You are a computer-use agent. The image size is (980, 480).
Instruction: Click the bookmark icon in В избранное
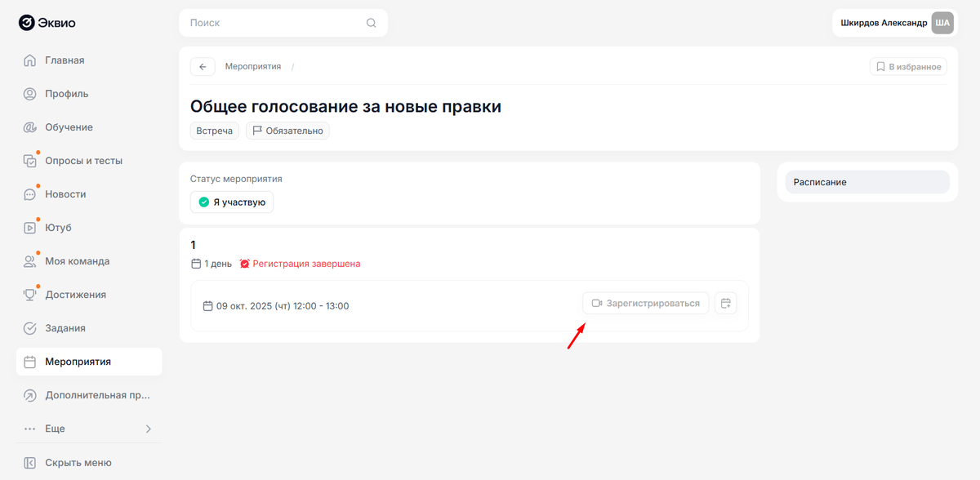(880, 67)
